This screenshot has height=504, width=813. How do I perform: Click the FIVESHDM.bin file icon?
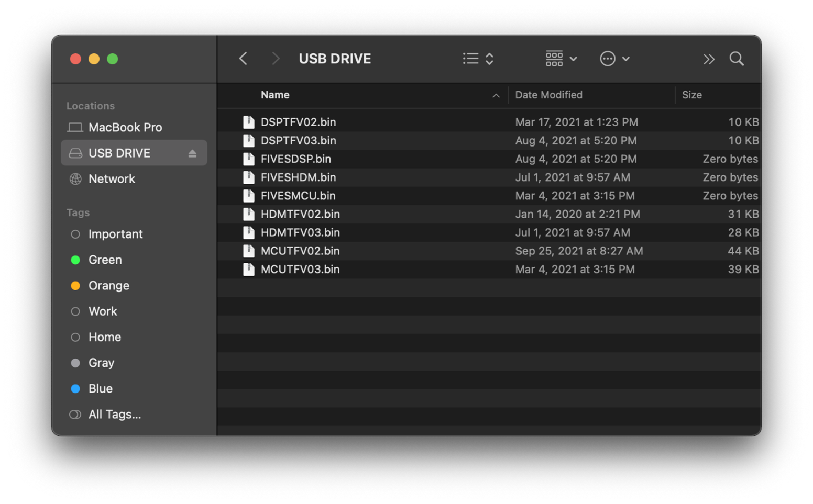[x=249, y=177]
